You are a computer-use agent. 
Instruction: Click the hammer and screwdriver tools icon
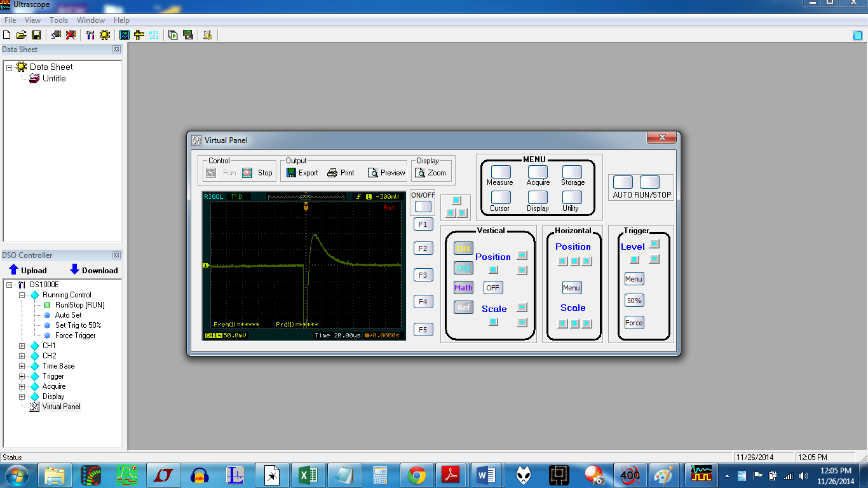[90, 35]
